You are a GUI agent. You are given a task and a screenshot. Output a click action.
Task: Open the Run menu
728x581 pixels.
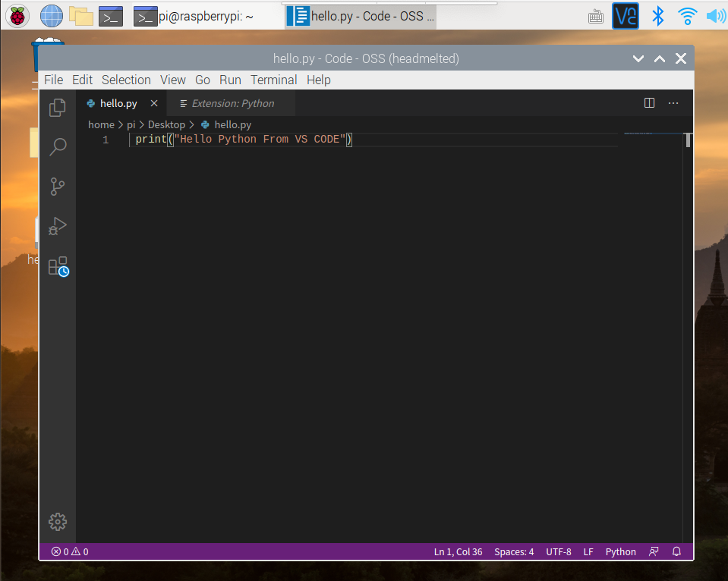[230, 80]
